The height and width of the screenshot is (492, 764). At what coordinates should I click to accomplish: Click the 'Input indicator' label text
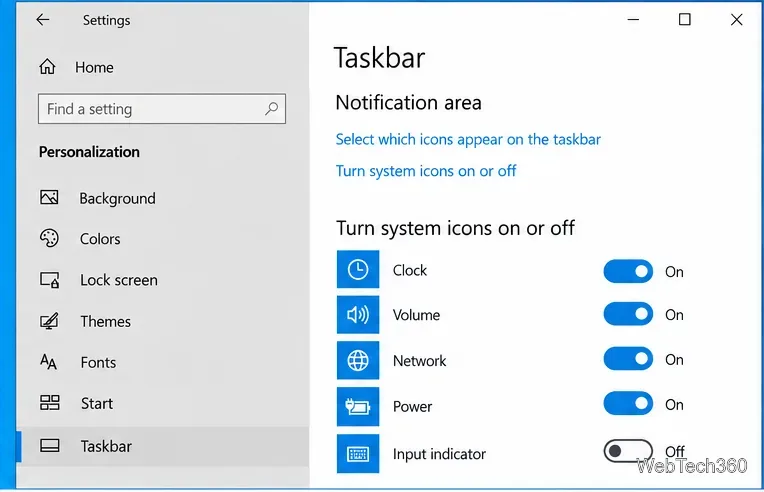[x=439, y=454]
